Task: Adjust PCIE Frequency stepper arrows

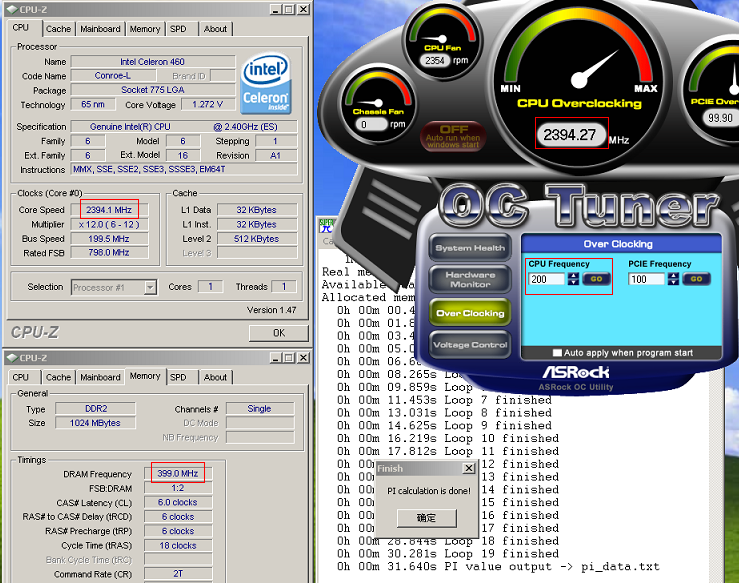Action: point(673,279)
